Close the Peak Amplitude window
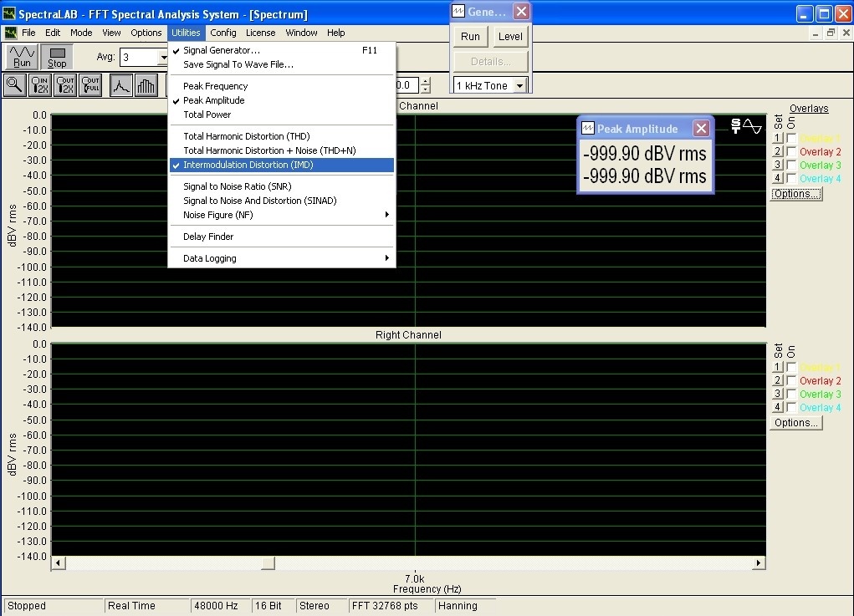 701,129
